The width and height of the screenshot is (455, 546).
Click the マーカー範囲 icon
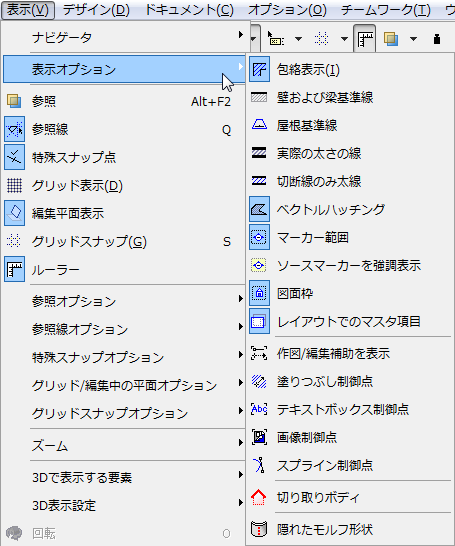pos(259,237)
